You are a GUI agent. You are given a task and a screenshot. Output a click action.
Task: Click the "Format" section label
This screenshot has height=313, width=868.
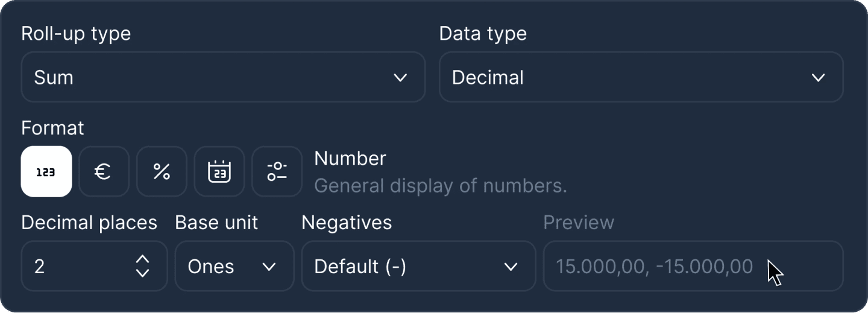point(52,128)
